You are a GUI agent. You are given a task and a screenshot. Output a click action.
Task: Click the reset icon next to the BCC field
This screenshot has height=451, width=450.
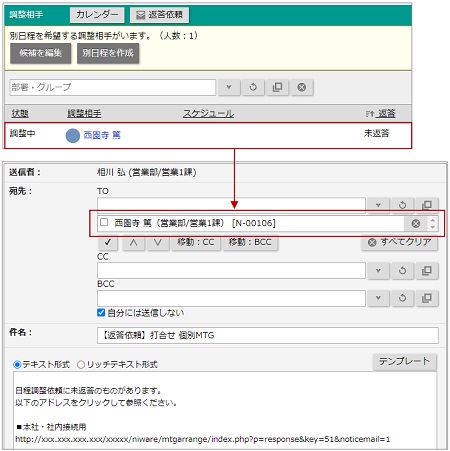click(x=402, y=298)
